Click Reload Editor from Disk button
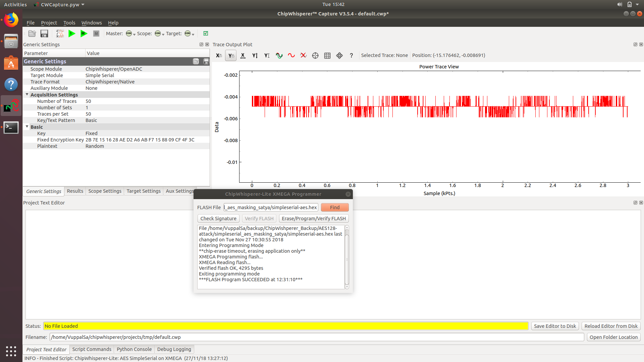This screenshot has height=362, width=644. [611, 326]
